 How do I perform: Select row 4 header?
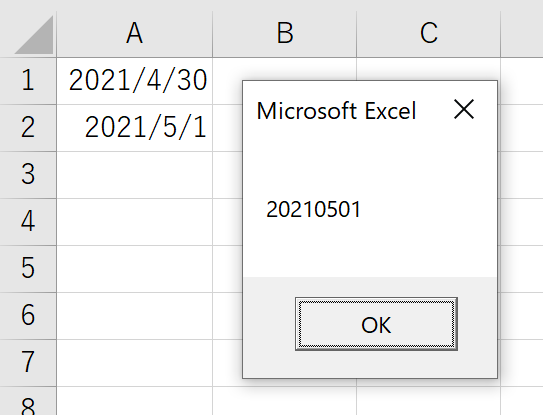click(28, 222)
